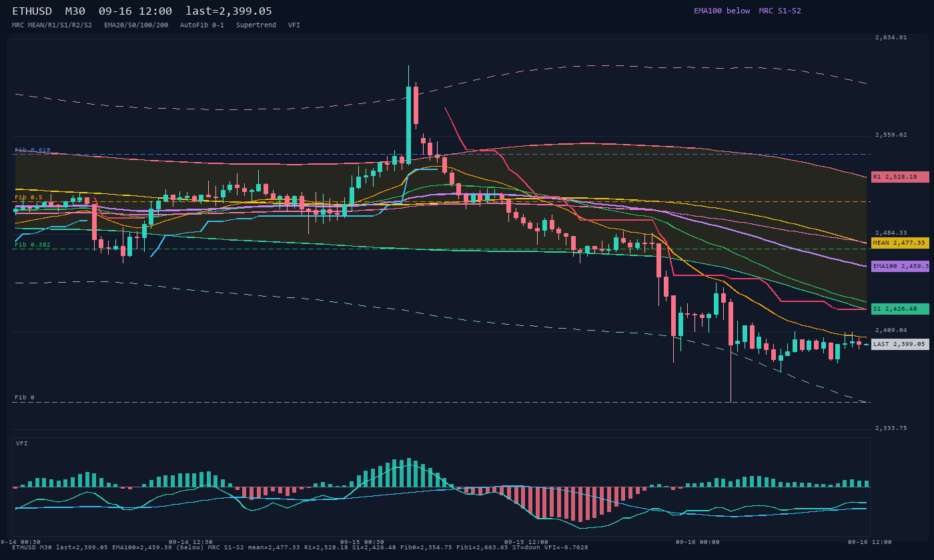Screen dimensions: 934x560
Task: Click the 'Fib 0.618' level label
Action: [x=33, y=150]
